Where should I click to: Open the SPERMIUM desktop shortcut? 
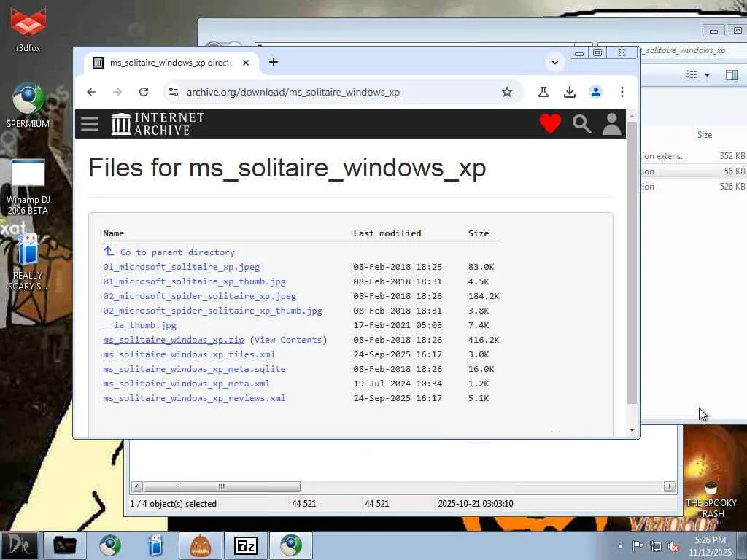[x=28, y=105]
